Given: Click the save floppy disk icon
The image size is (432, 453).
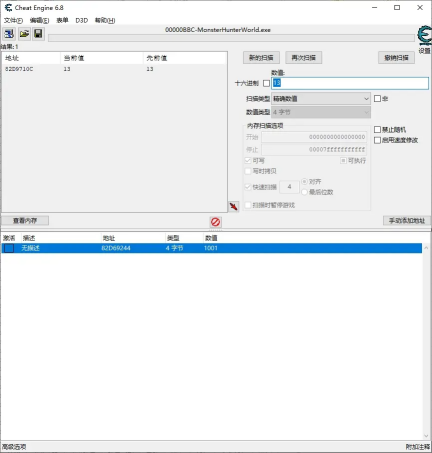Looking at the screenshot, I should click(38, 34).
